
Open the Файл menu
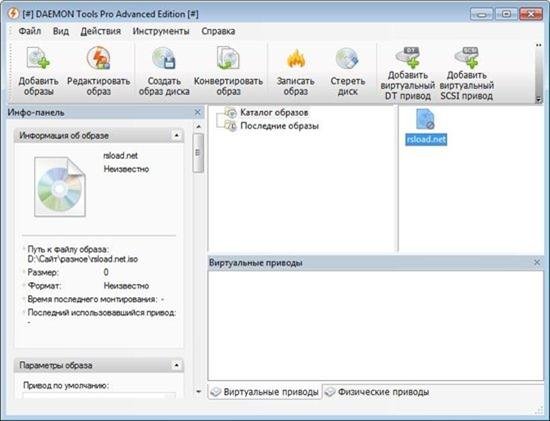(x=30, y=31)
